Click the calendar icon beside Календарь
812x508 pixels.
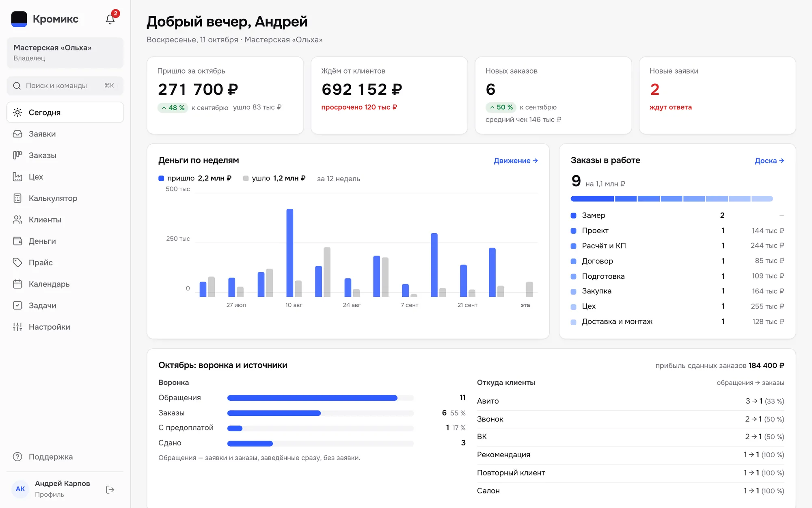point(17,284)
